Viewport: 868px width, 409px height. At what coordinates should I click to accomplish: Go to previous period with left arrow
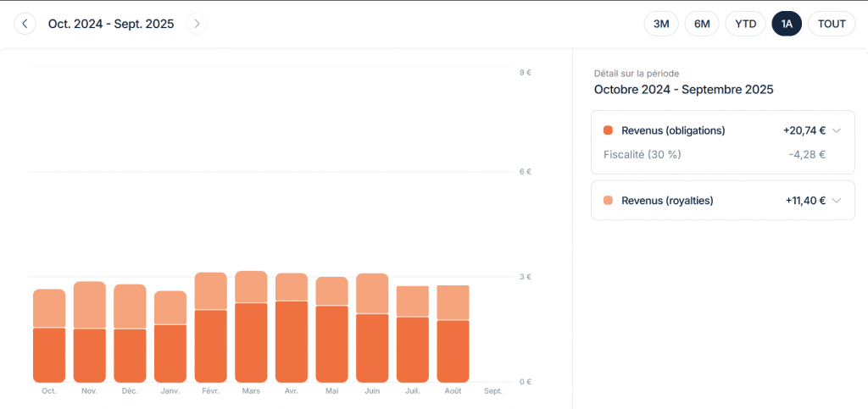coord(25,24)
